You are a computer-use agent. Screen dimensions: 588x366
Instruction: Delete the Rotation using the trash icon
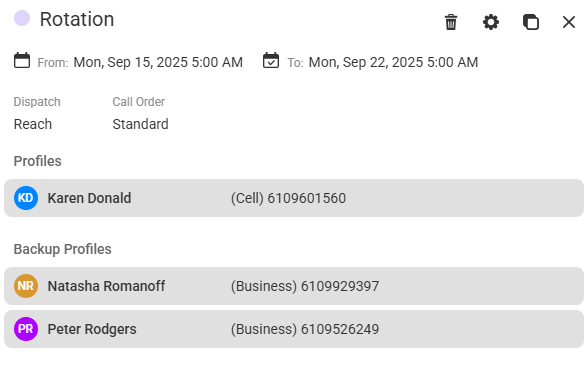pyautogui.click(x=451, y=22)
